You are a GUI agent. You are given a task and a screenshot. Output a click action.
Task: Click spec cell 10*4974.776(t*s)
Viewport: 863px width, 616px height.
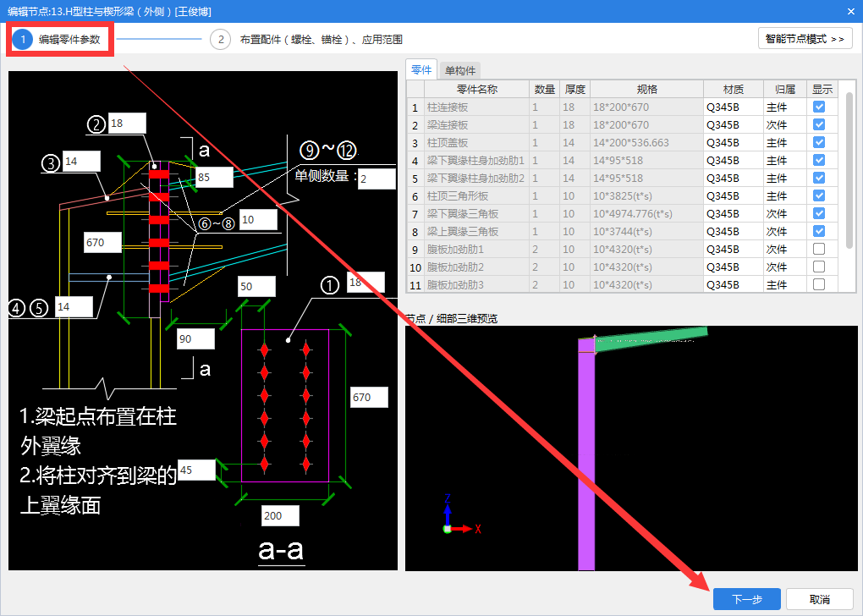[x=646, y=213]
